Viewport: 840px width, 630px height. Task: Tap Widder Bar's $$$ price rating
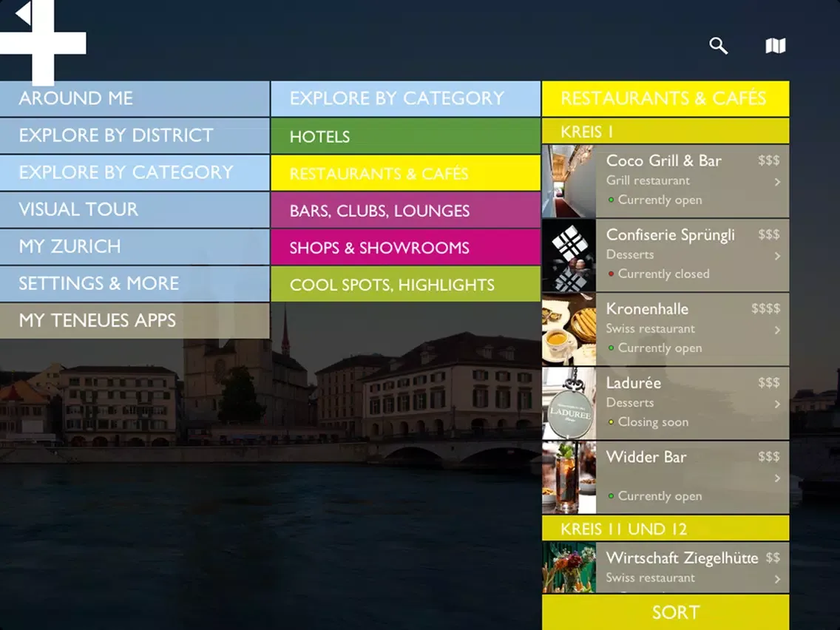[769, 456]
